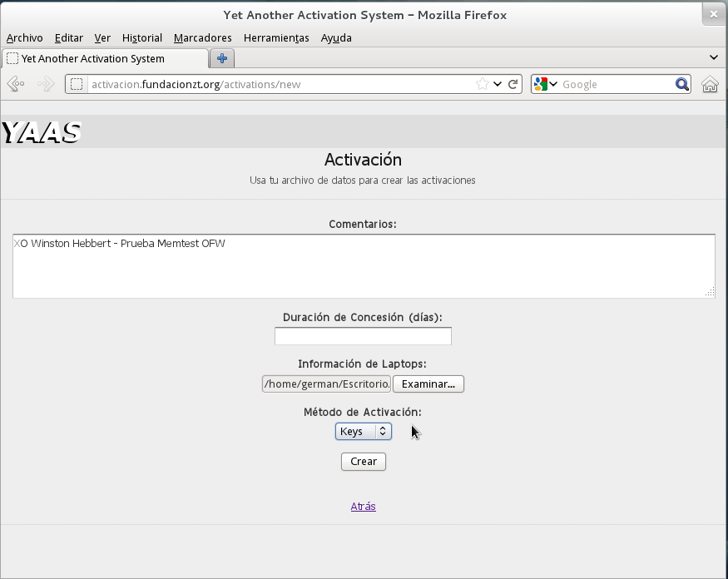Open the Método de Activación Keys dropdown

pyautogui.click(x=363, y=431)
